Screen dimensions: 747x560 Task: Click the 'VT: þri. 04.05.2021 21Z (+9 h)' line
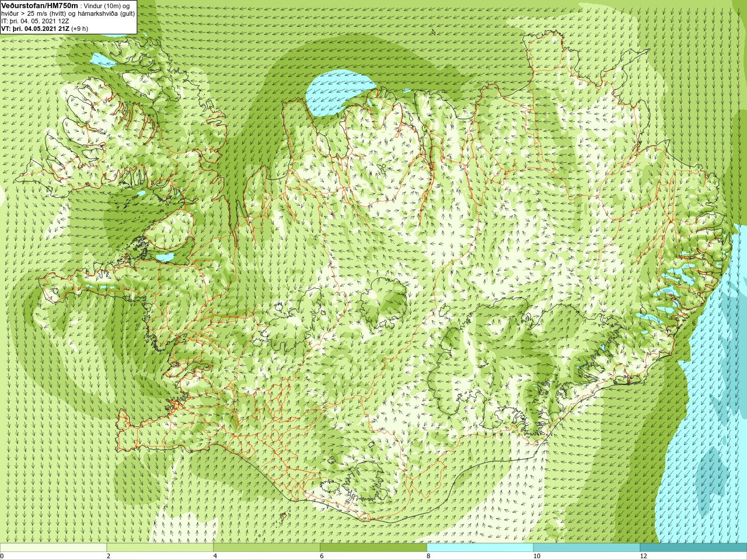click(44, 29)
